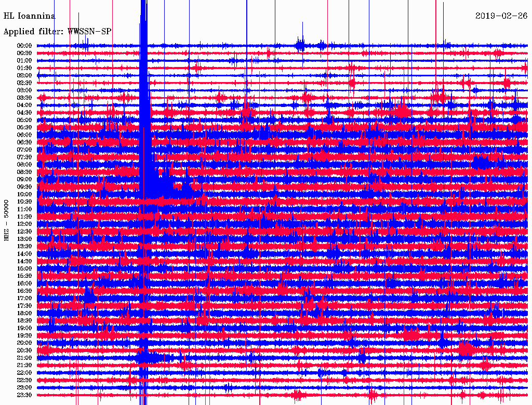This screenshot has height=405, width=532.
Task: Click the vertical axis label 'HHZ - 50000'
Action: 6,221
